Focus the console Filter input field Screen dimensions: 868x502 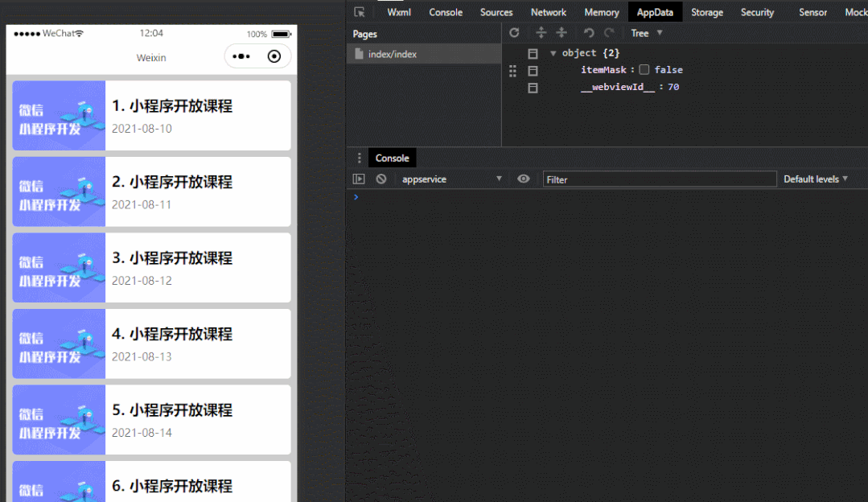click(x=660, y=179)
